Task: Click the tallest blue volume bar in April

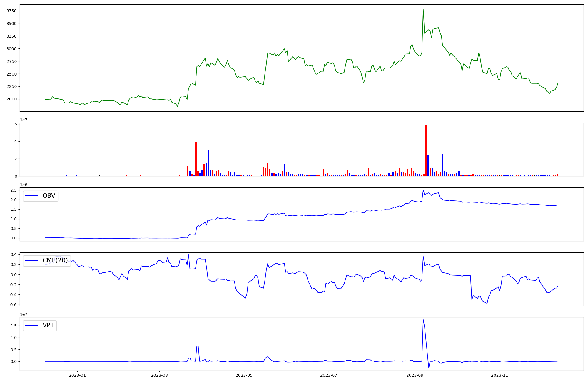Action: [x=208, y=163]
